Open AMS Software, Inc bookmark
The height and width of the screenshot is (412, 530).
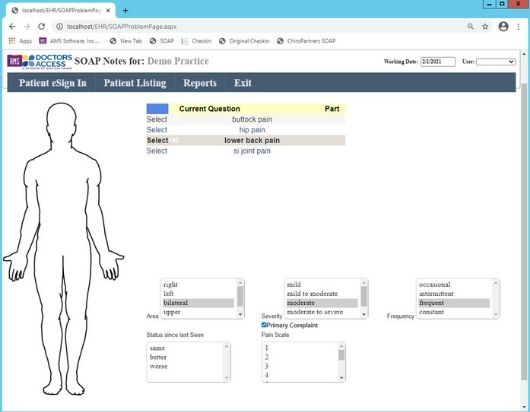point(70,41)
